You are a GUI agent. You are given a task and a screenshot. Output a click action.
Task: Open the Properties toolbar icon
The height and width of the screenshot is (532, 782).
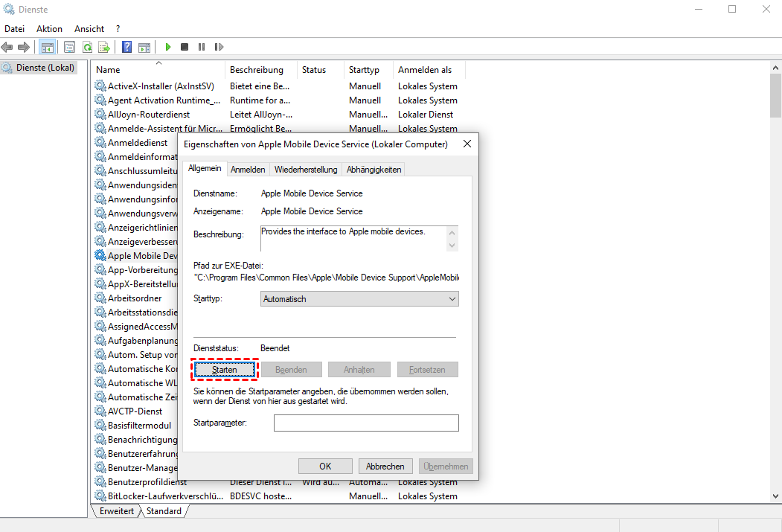click(x=69, y=47)
